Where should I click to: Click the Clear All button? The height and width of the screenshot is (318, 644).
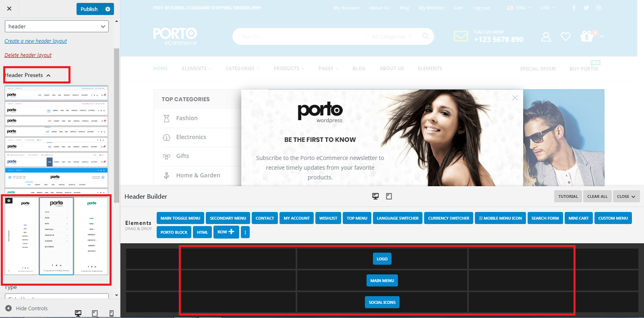597,196
